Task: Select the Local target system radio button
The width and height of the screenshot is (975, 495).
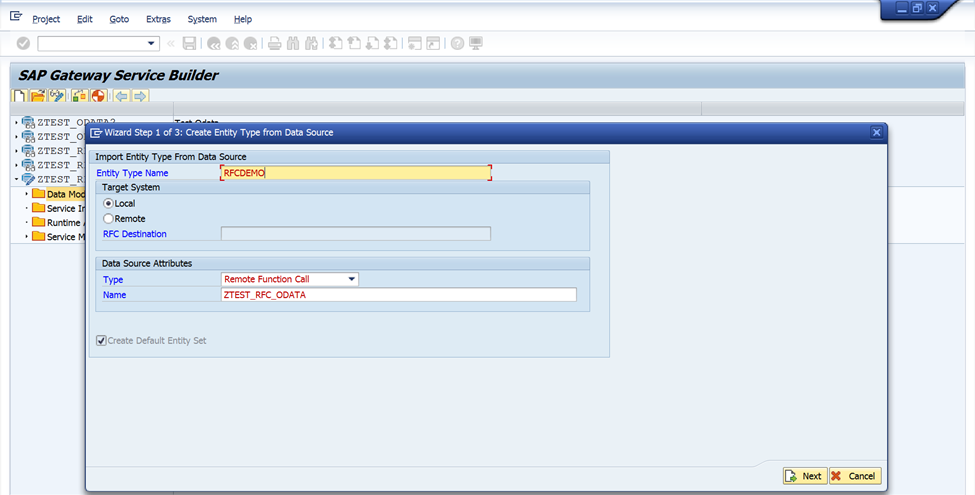Action: coord(108,203)
